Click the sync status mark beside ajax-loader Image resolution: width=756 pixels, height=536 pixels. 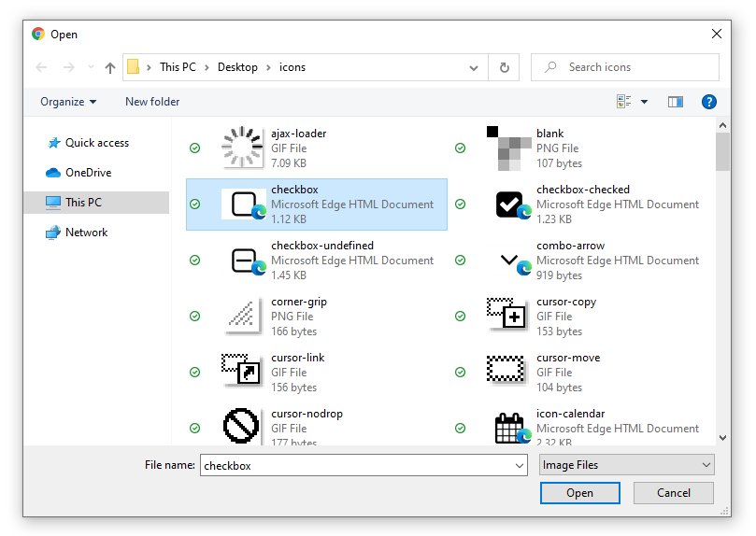tap(194, 148)
